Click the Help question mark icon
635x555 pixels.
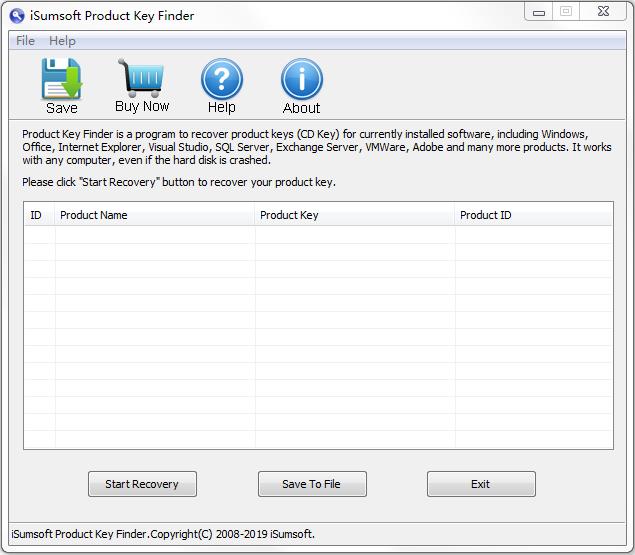pyautogui.click(x=221, y=78)
